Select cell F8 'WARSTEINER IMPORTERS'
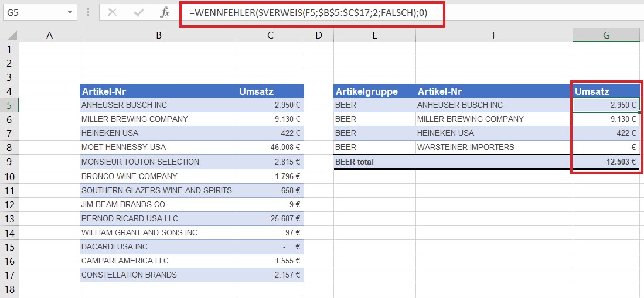Image resolution: width=644 pixels, height=298 pixels. tap(494, 147)
